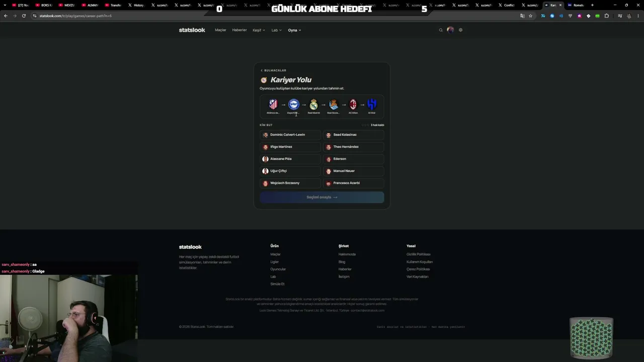Pick Alassane Pléa from the options

coord(290,159)
